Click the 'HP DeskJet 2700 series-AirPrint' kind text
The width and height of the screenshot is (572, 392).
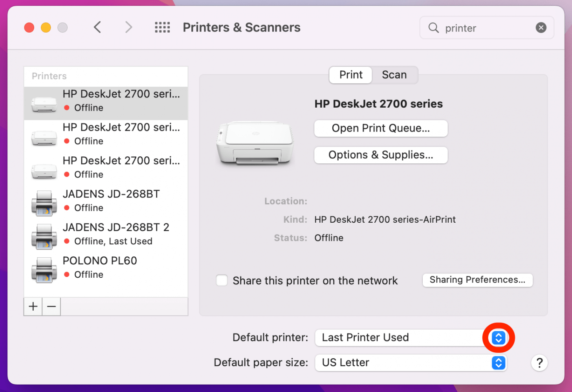pyautogui.click(x=385, y=220)
